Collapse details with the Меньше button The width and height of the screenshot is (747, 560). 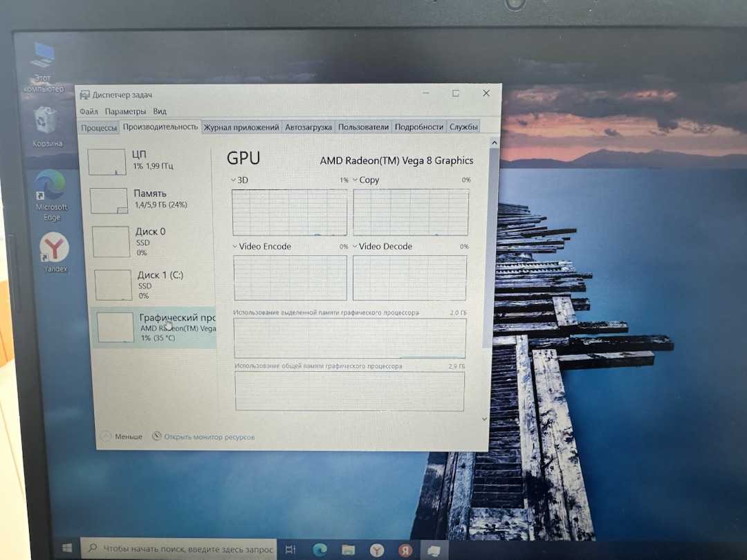point(122,436)
